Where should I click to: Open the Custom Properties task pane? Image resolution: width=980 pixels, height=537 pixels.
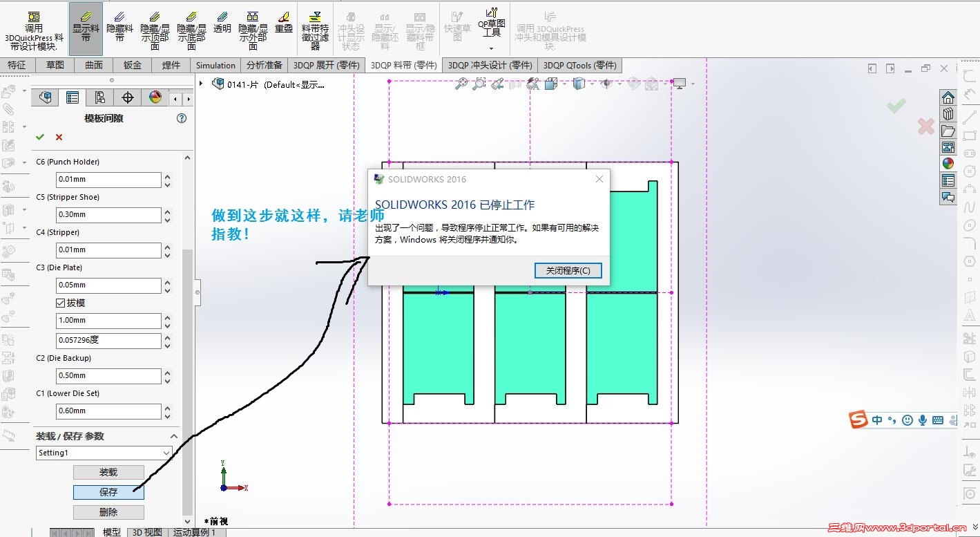(x=948, y=180)
